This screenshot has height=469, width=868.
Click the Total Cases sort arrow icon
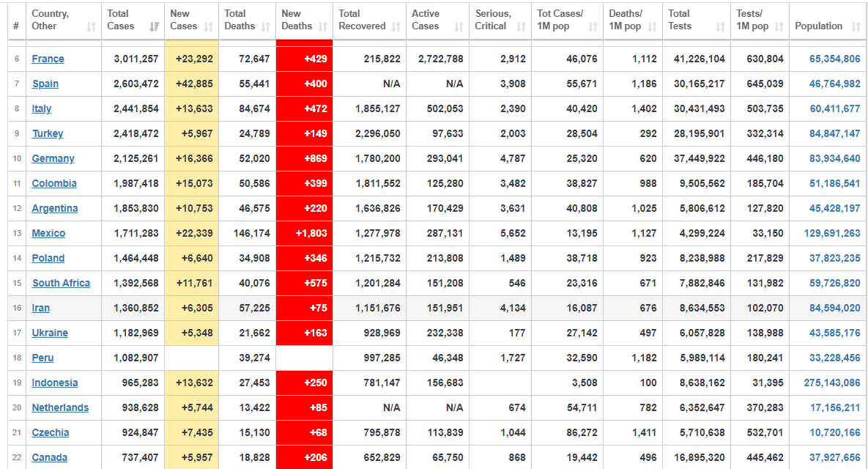pyautogui.click(x=155, y=26)
